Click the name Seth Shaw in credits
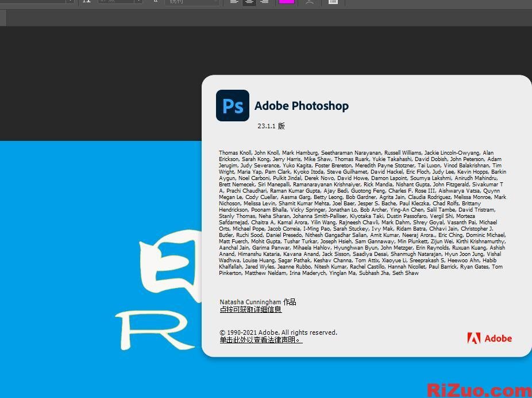Viewport: 532px width, 398px height. click(x=406, y=273)
